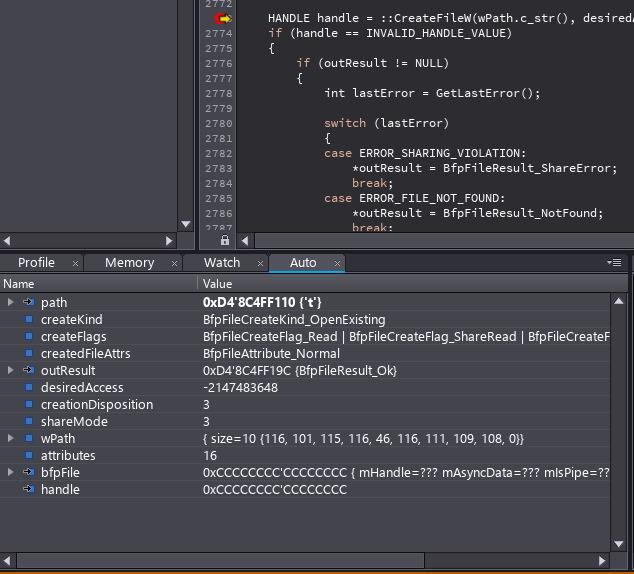The width and height of the screenshot is (634, 574).
Task: Select the value 0xD4'8C4FF110 {'t'}
Action: [x=262, y=302]
